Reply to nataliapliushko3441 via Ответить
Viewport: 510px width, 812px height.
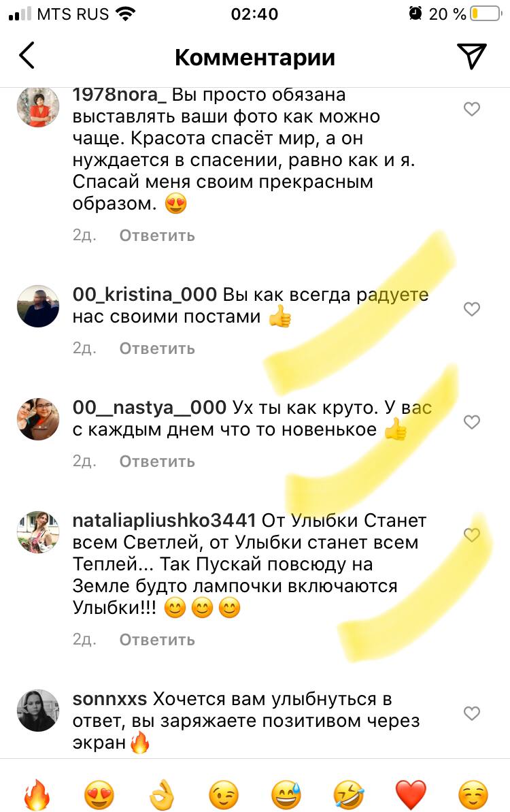157,640
